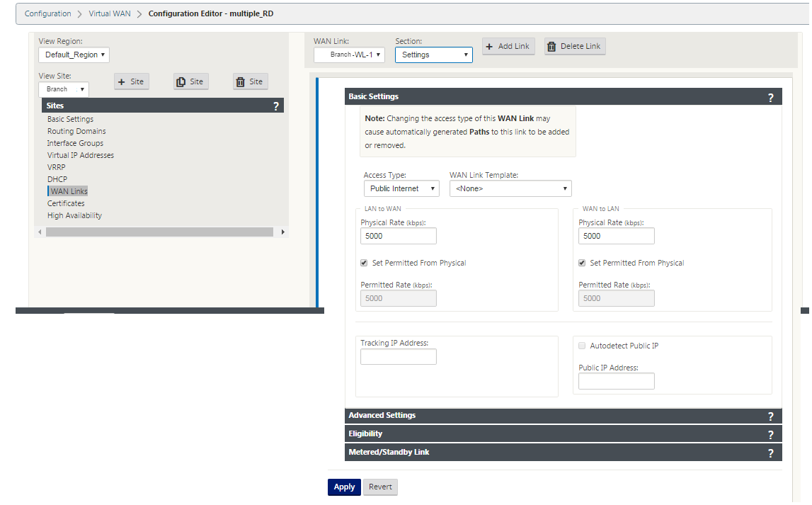The image size is (812, 505).
Task: Expand the Eligibility section
Action: 564,434
